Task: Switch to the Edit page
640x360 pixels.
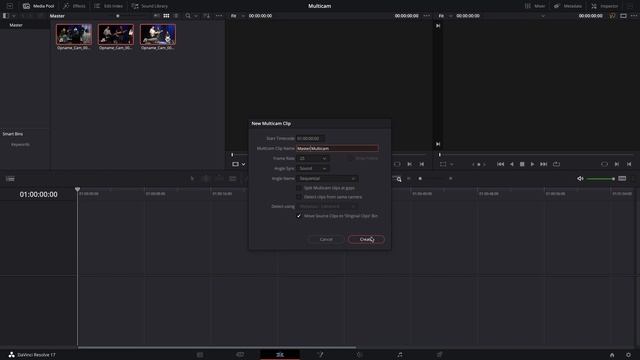Action: [280, 355]
